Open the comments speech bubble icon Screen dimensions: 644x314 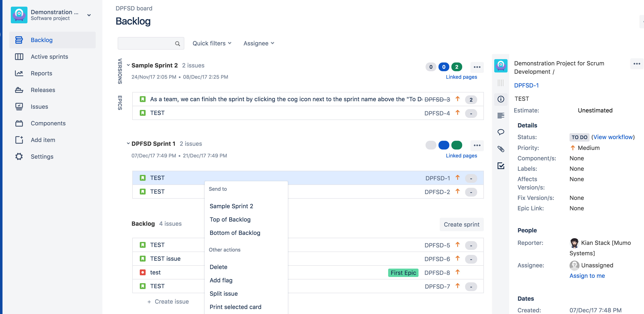pos(500,132)
